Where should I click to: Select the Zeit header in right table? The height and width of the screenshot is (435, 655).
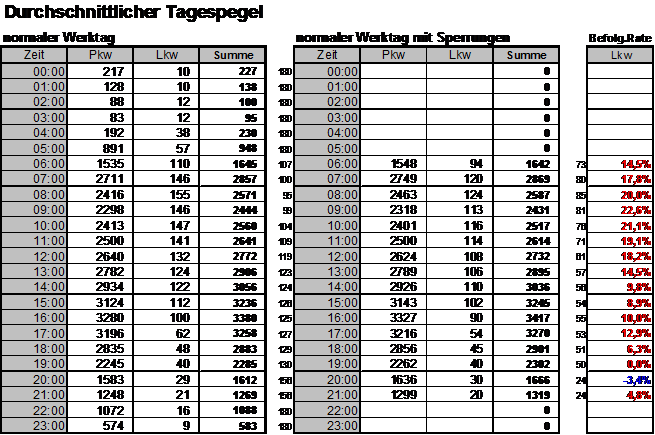point(326,56)
